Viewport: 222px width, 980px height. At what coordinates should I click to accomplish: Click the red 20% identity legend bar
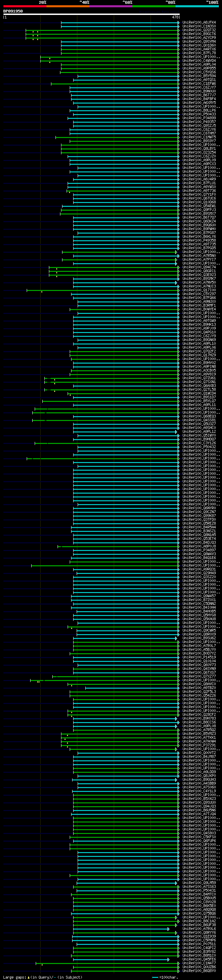tap(25, 6)
